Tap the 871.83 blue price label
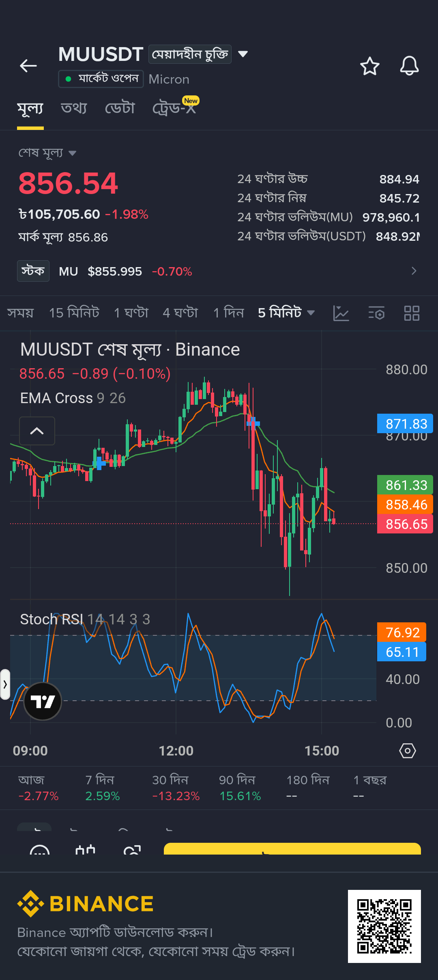 click(x=405, y=424)
